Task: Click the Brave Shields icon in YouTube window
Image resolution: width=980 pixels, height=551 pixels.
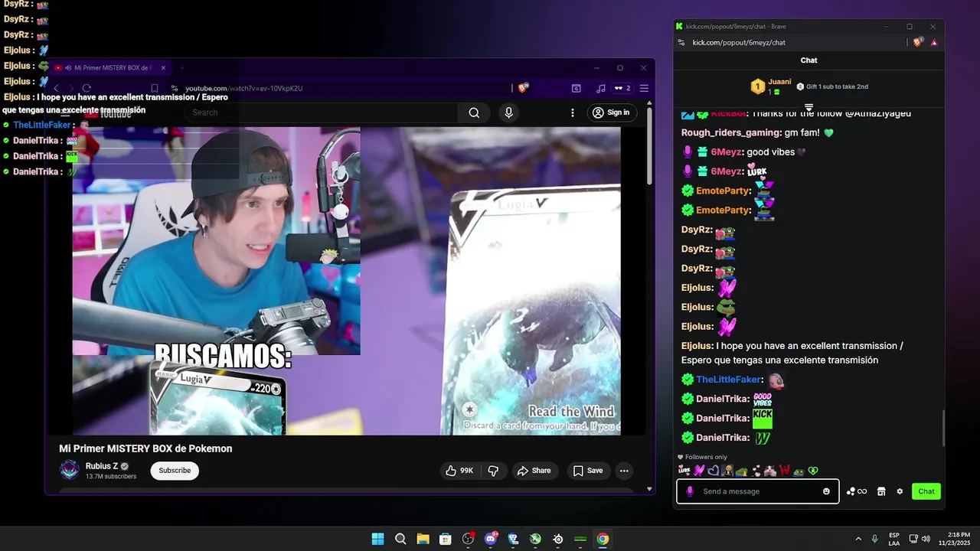Action: (x=523, y=88)
